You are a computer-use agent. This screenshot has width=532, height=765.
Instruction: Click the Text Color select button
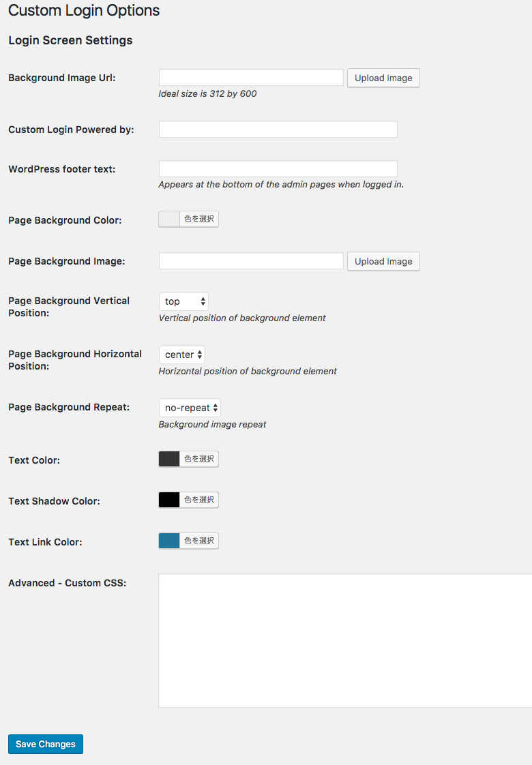[199, 459]
